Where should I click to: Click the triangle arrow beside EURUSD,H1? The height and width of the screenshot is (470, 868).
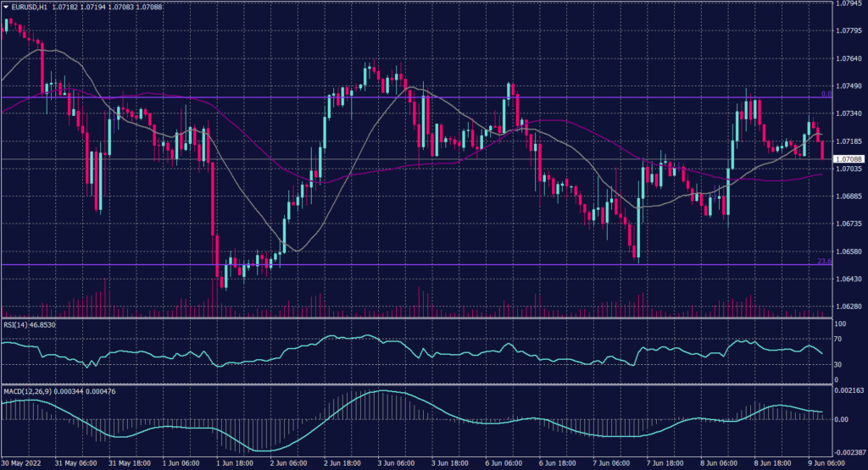(5, 7)
